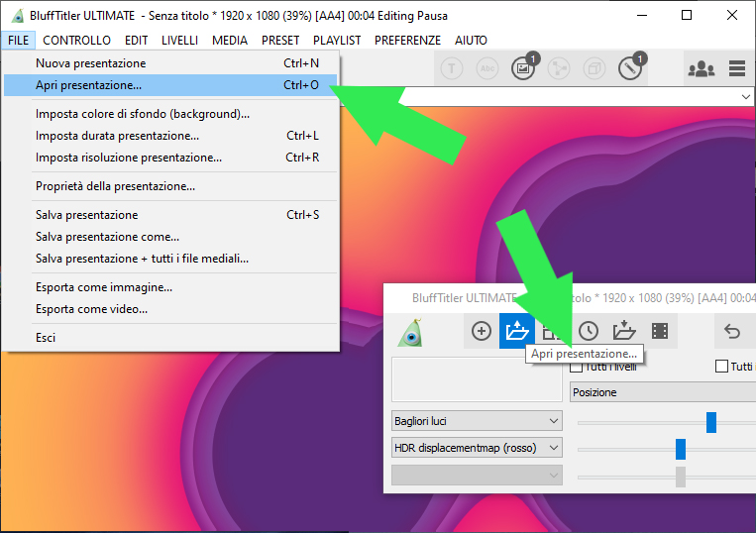Click the BluffTitler eye logo in inset window
This screenshot has width=756, height=533.
[x=410, y=333]
